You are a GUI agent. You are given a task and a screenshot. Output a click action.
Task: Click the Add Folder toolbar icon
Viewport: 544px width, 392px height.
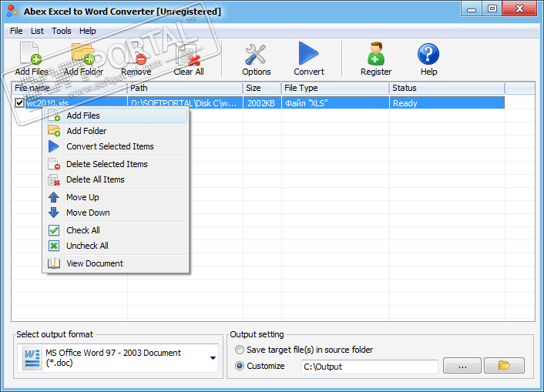(x=83, y=54)
